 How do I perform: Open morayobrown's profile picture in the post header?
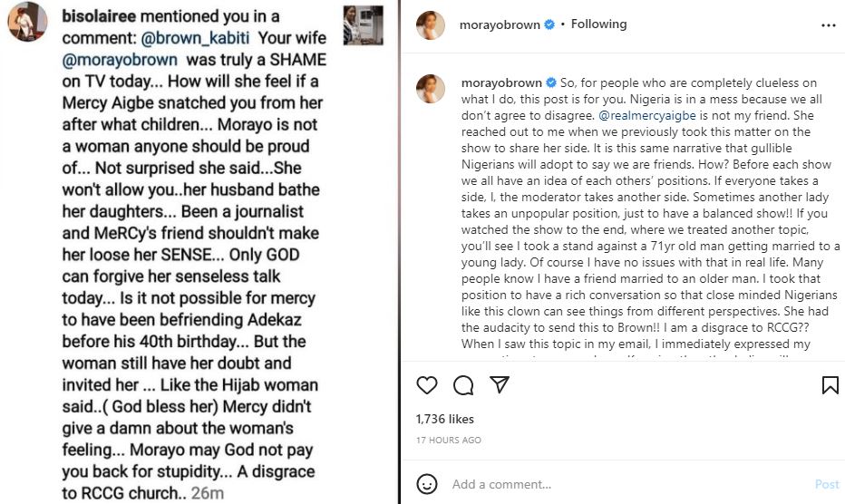pos(430,25)
